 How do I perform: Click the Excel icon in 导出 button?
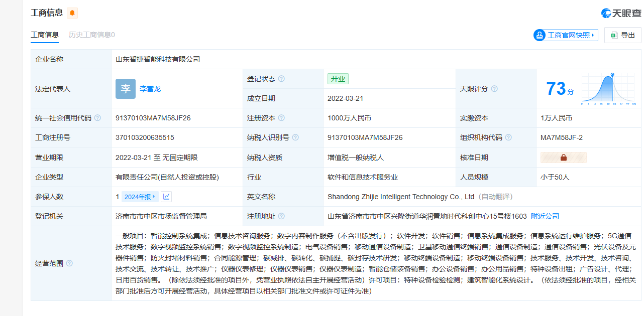click(613, 35)
